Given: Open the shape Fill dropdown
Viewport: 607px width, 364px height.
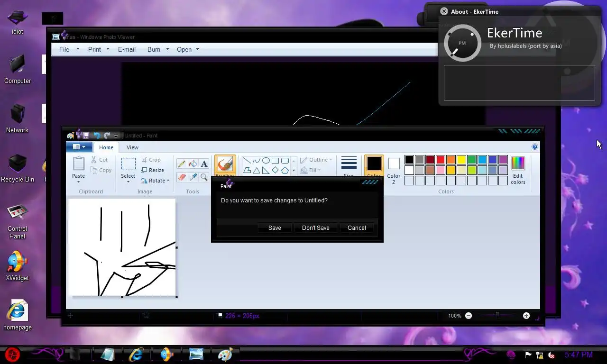Looking at the screenshot, I should [x=311, y=170].
